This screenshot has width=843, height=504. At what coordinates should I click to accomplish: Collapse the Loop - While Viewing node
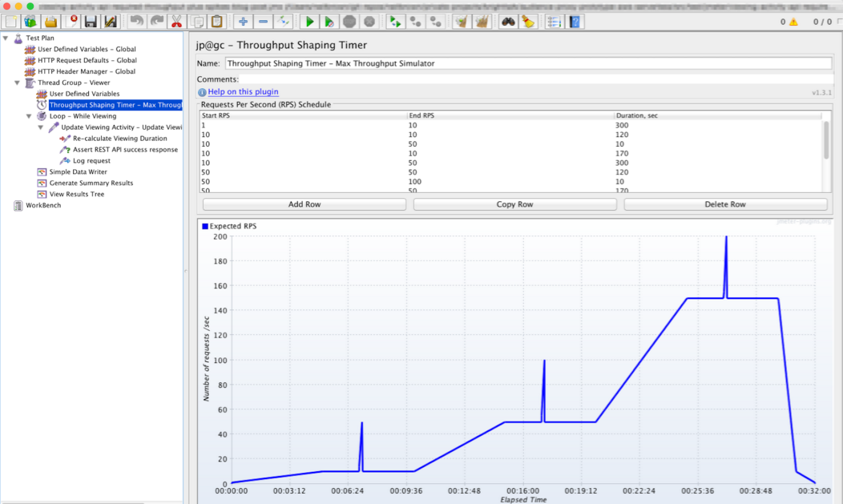30,116
